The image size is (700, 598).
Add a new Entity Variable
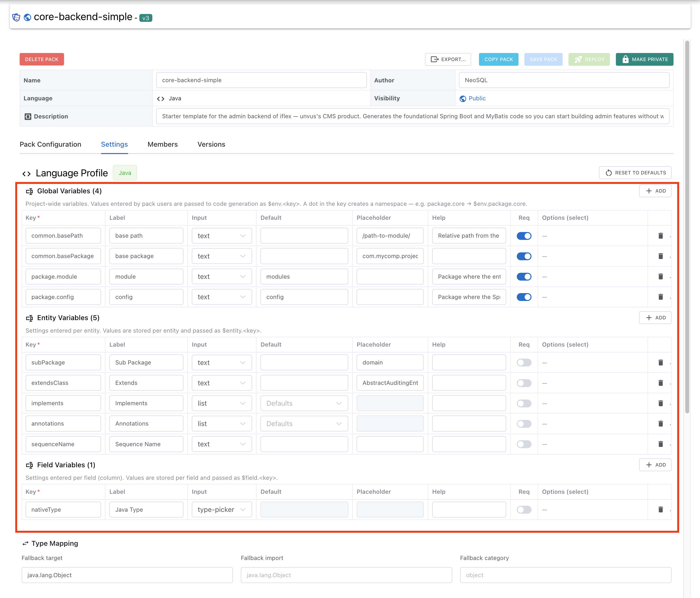coord(655,318)
